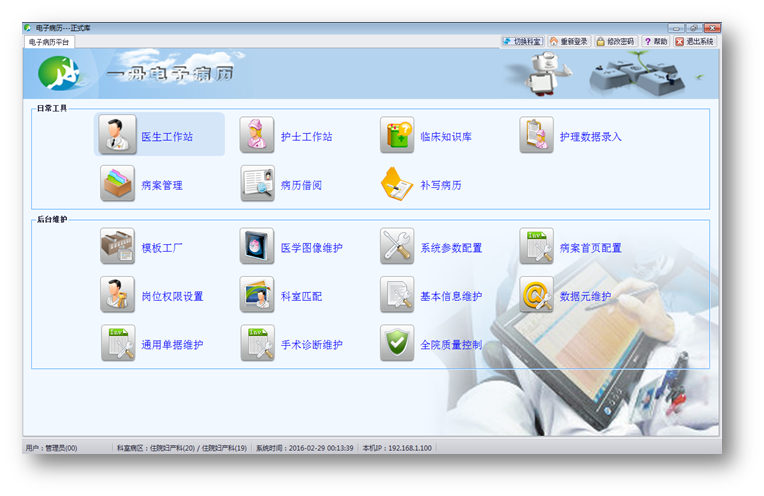The height and width of the screenshot is (496, 764).
Task: Launch the 临床知识库 knowledge base icon
Action: [397, 135]
